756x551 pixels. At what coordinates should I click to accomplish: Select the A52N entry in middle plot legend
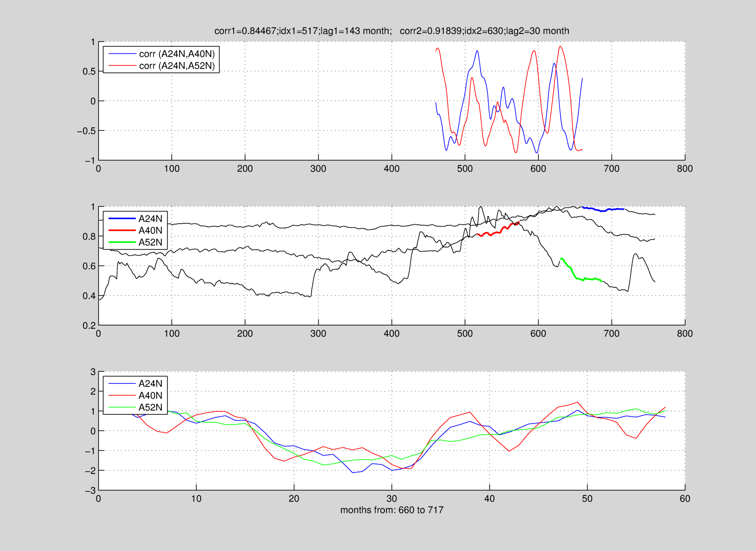(150, 242)
